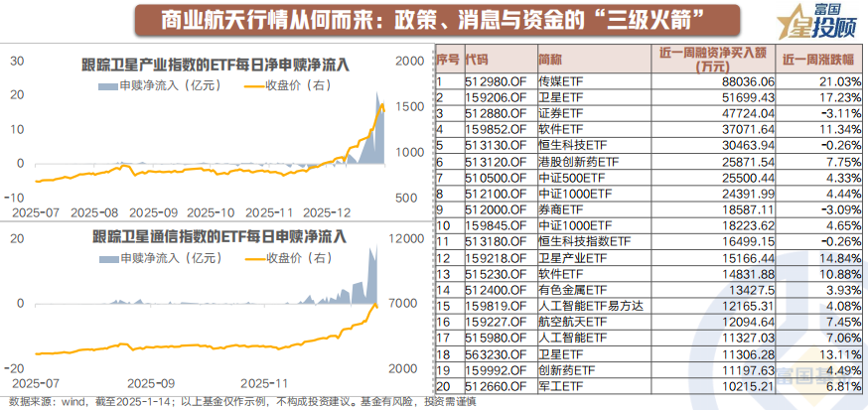Select code cell 512980.OF
868x410 pixels.
(500, 81)
